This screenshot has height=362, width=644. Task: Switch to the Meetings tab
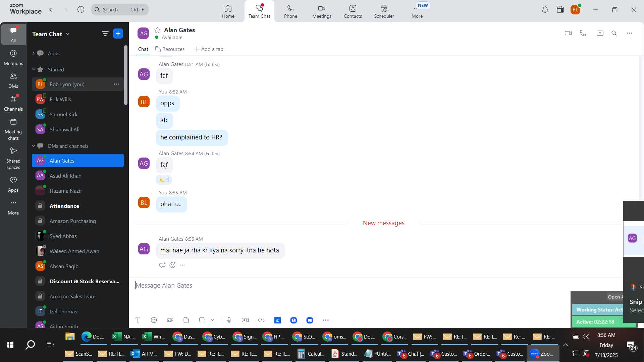322,11
